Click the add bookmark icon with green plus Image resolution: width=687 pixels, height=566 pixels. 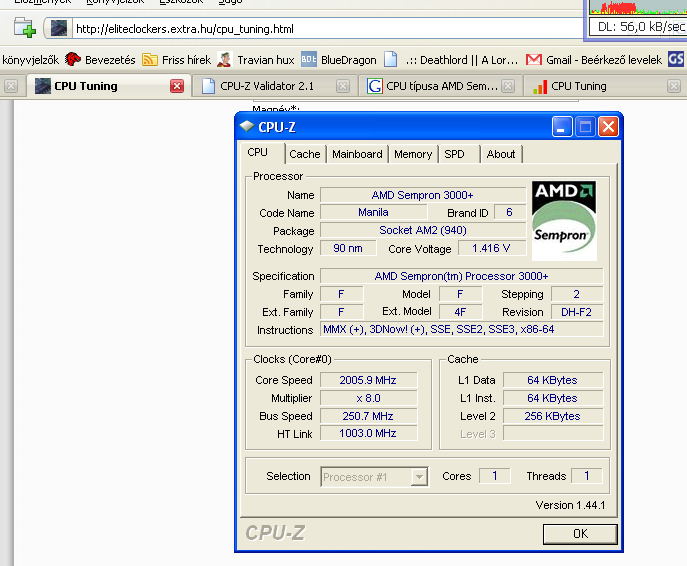tap(25, 28)
